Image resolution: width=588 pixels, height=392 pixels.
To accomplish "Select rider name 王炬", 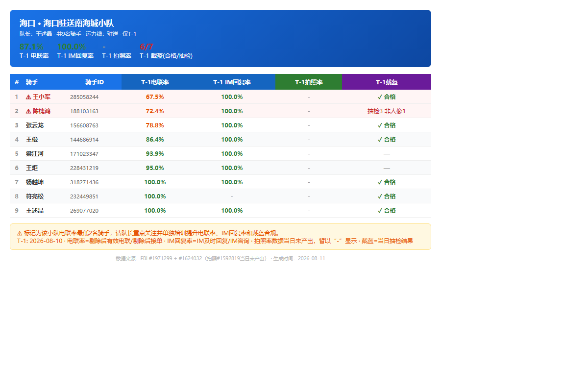I will click(32, 168).
